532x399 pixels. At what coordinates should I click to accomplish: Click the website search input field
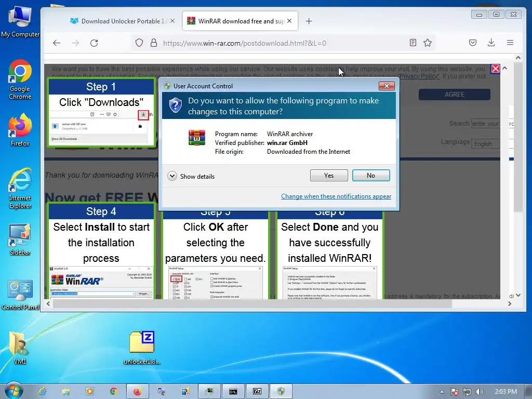point(485,124)
